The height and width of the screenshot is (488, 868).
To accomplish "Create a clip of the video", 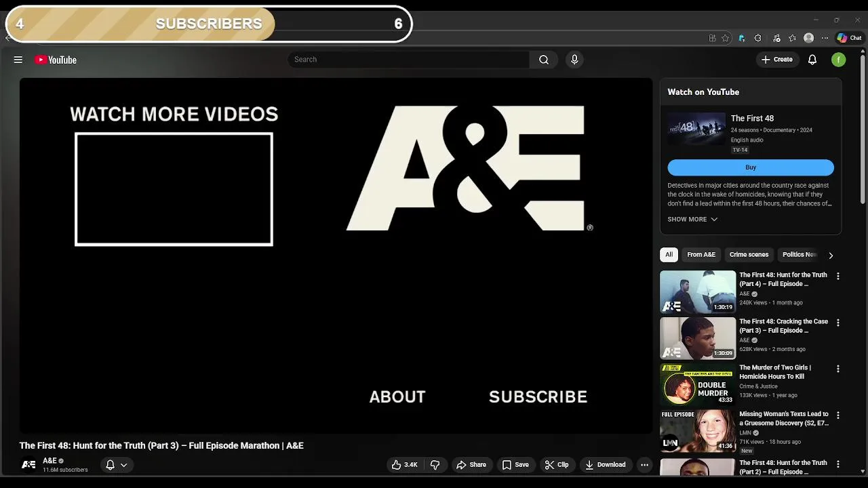I will coord(556,464).
